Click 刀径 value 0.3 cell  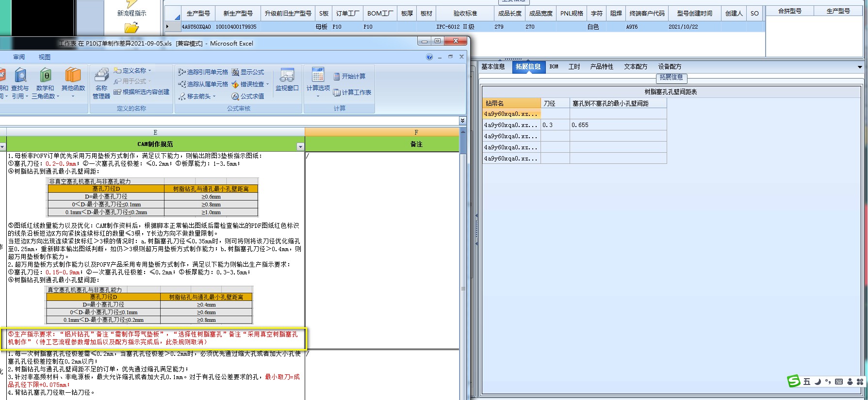pos(555,125)
